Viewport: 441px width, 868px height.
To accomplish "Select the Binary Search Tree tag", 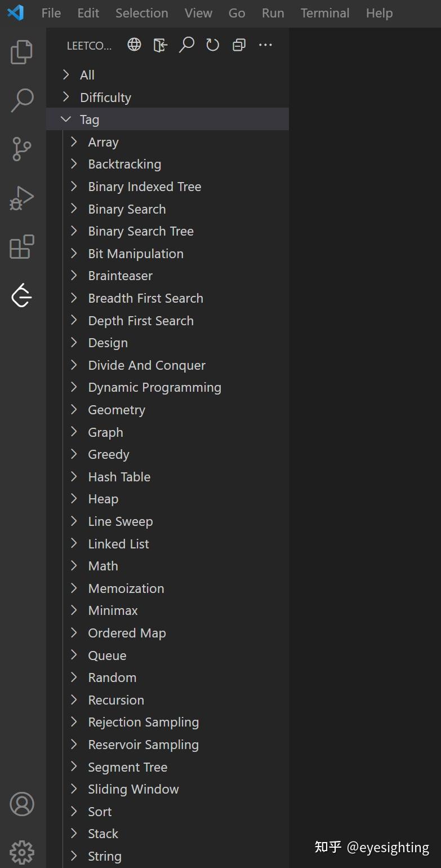I will (141, 231).
